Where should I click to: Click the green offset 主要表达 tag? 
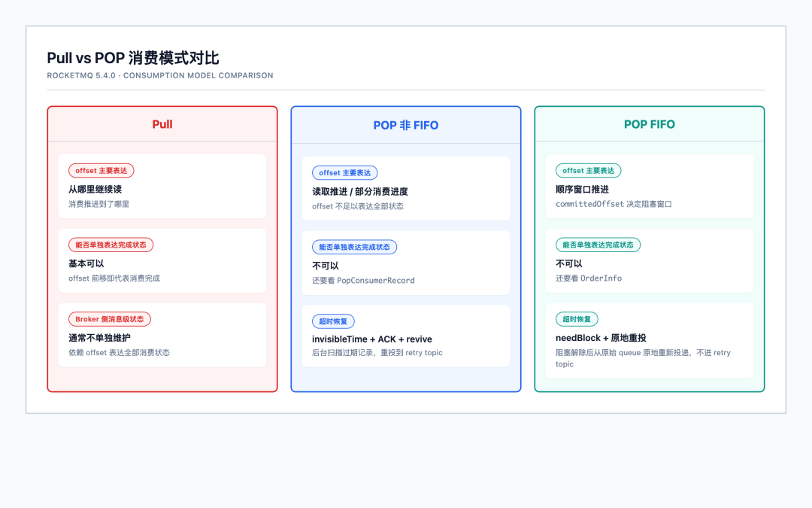[x=588, y=171]
